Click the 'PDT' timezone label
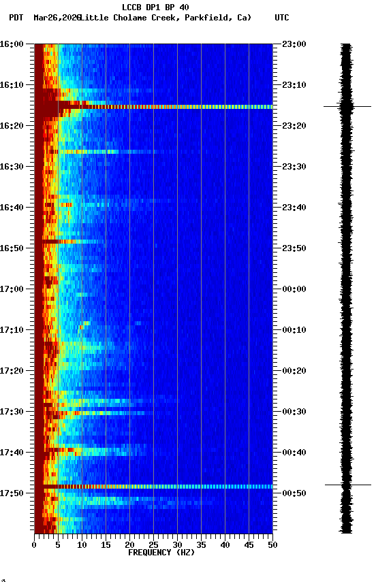This screenshot has width=376, height=588. click(16, 18)
